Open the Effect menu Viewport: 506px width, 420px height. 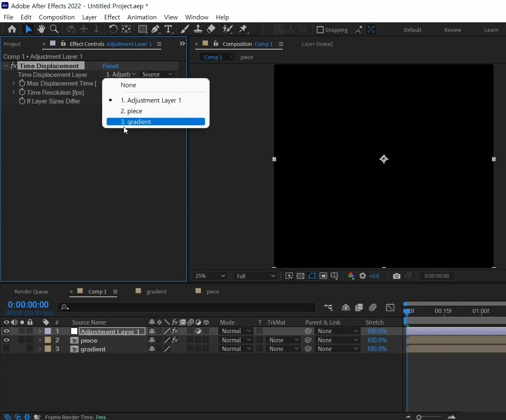(x=112, y=17)
